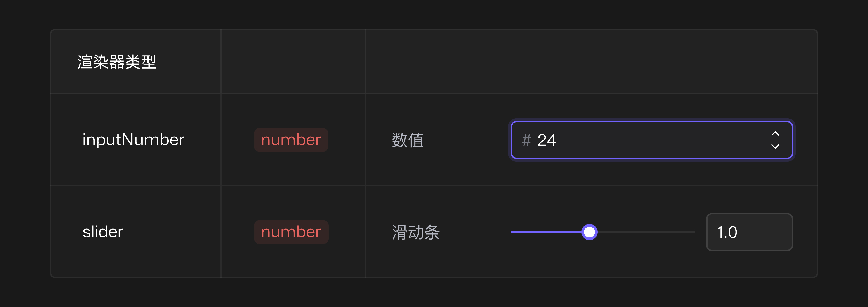Click the slider track right of the handle
Screen dimensions: 868x307
click(647, 232)
